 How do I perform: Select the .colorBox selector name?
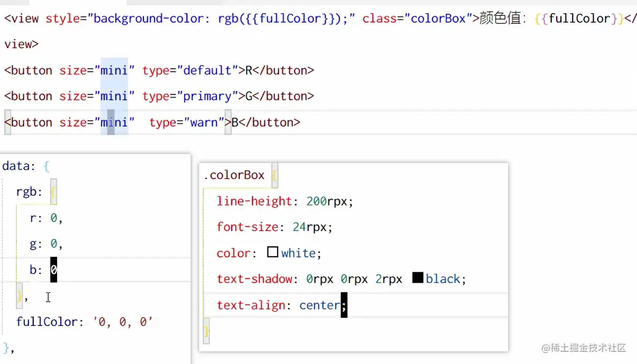(x=234, y=175)
